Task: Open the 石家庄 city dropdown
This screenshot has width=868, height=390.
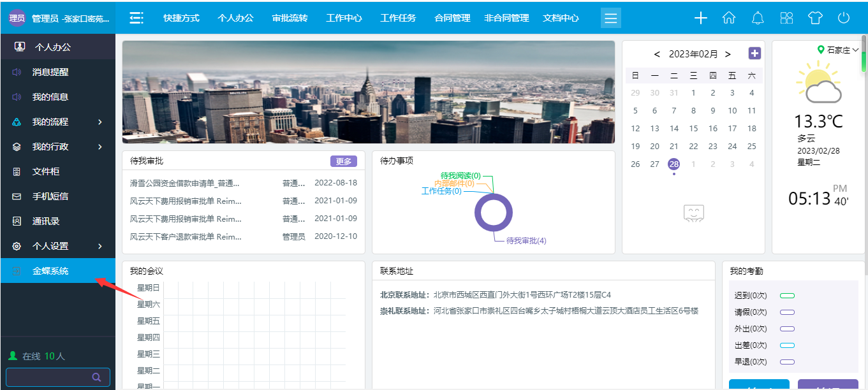Action: tap(839, 50)
